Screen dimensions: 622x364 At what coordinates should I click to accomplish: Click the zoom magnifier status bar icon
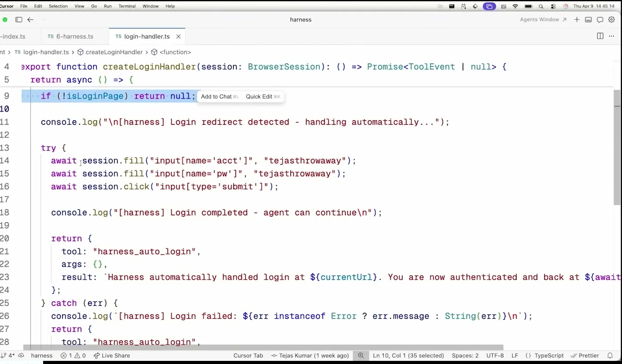361,356
